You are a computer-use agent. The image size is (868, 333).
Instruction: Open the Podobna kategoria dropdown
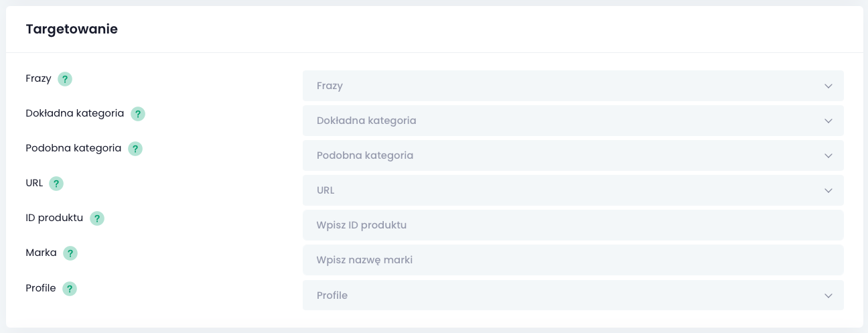[x=573, y=155]
